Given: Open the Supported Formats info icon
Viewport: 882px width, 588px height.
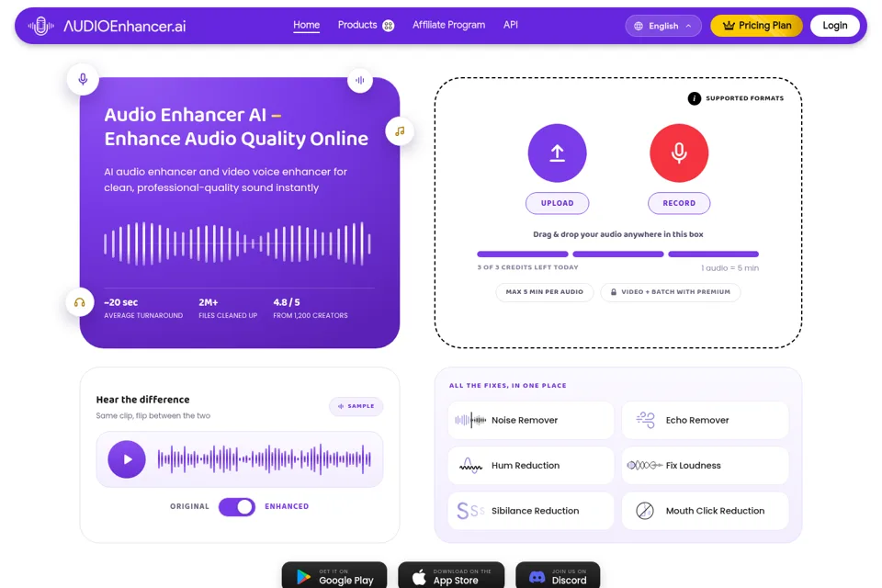Looking at the screenshot, I should tap(695, 98).
